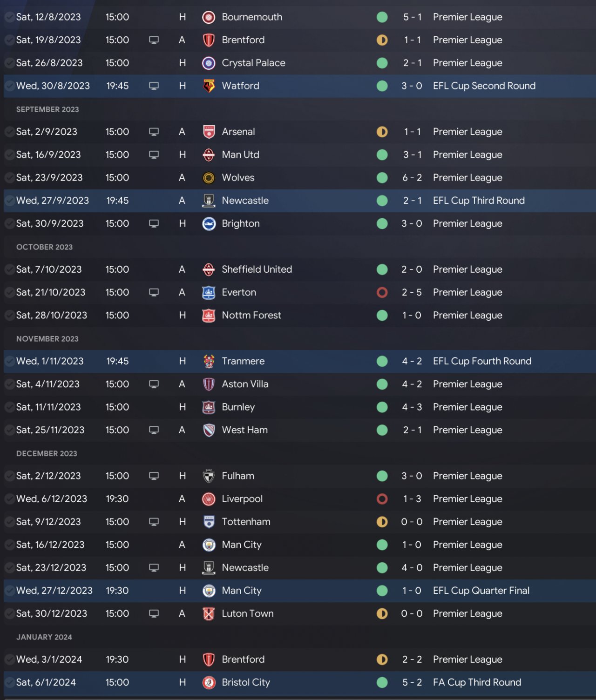Open Arsenal via its club badge

point(209,132)
